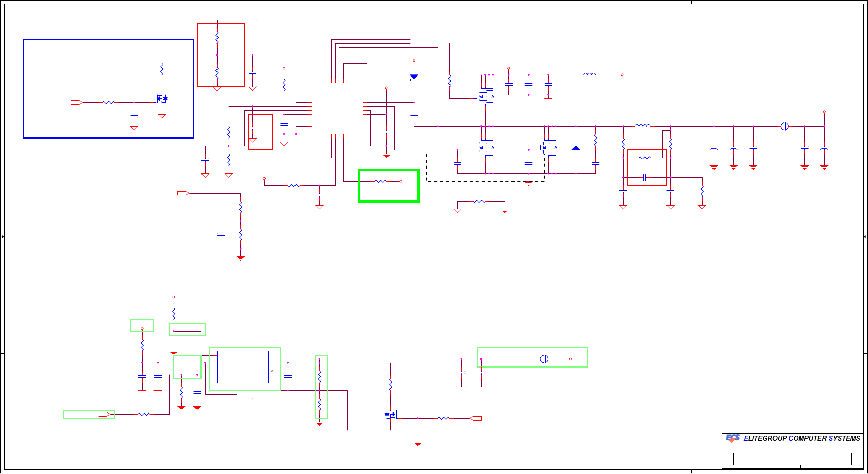
Task: Click the diode symbol above the central IC
Action: 414,77
